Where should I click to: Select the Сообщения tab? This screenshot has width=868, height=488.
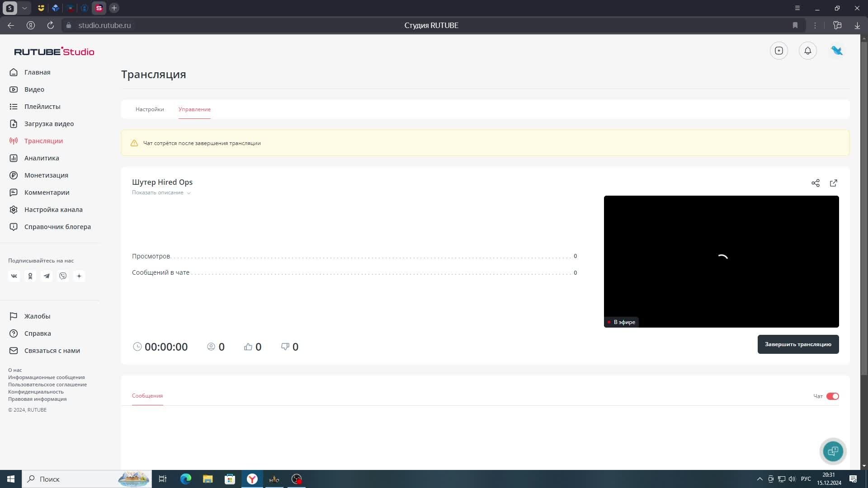coord(147,396)
